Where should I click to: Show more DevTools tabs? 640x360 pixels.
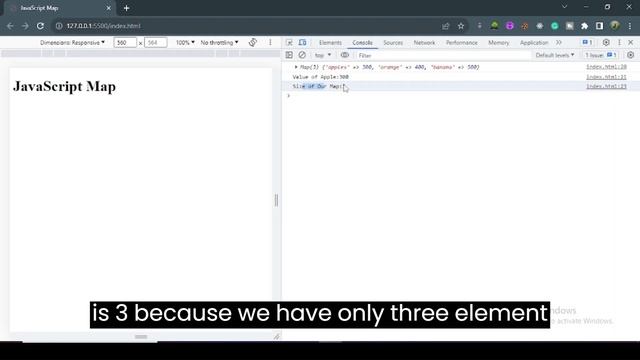(559, 42)
